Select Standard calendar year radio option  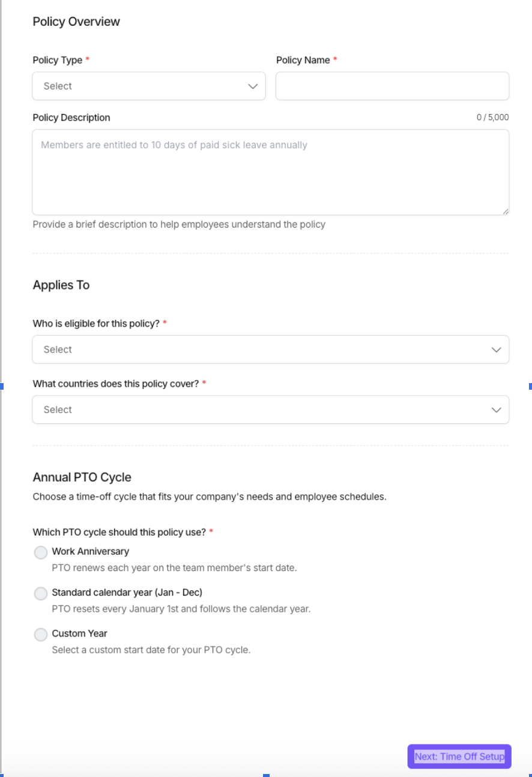click(41, 594)
